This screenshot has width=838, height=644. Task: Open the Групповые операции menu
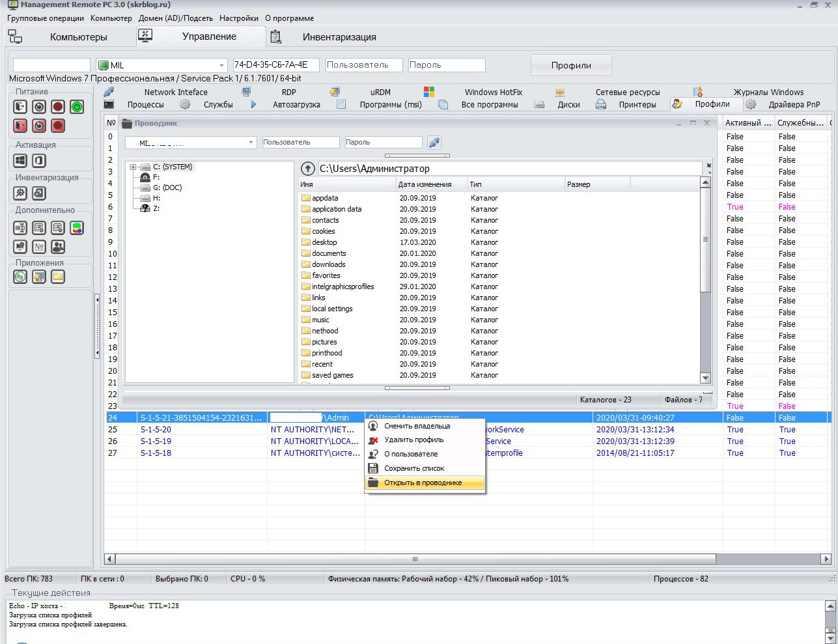pyautogui.click(x=46, y=18)
